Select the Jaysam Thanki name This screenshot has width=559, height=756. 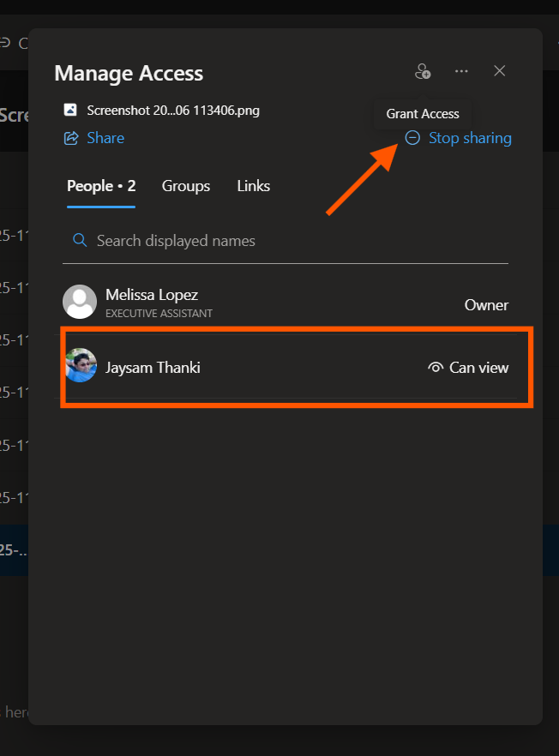[x=153, y=368]
